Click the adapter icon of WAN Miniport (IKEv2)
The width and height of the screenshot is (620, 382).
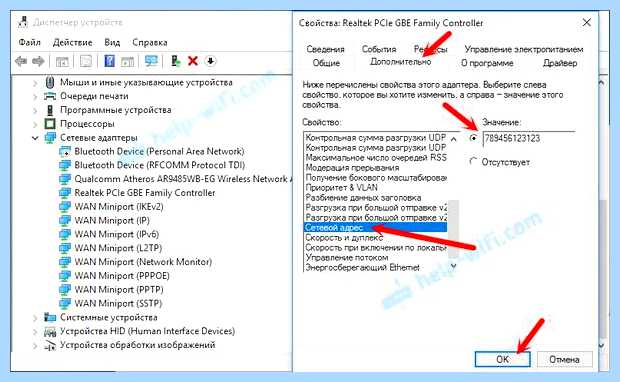[64, 207]
